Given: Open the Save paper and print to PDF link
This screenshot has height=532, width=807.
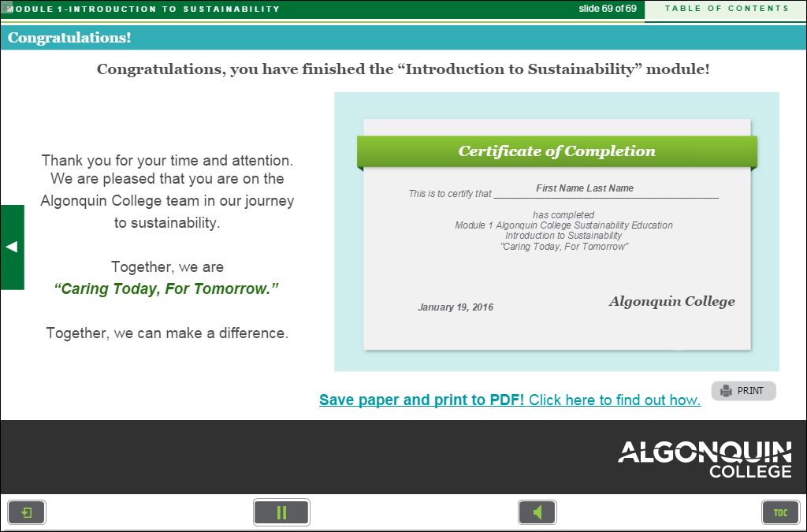Looking at the screenshot, I should (x=510, y=400).
